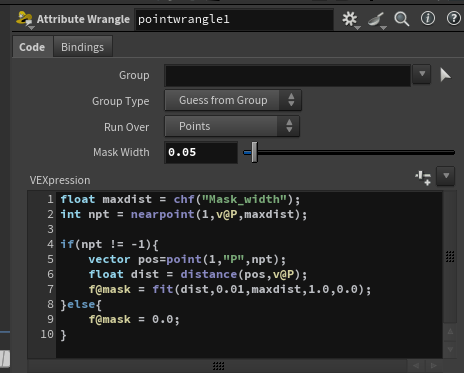Open the Group Type dropdown
This screenshot has width=464, height=373.
pyautogui.click(x=233, y=100)
